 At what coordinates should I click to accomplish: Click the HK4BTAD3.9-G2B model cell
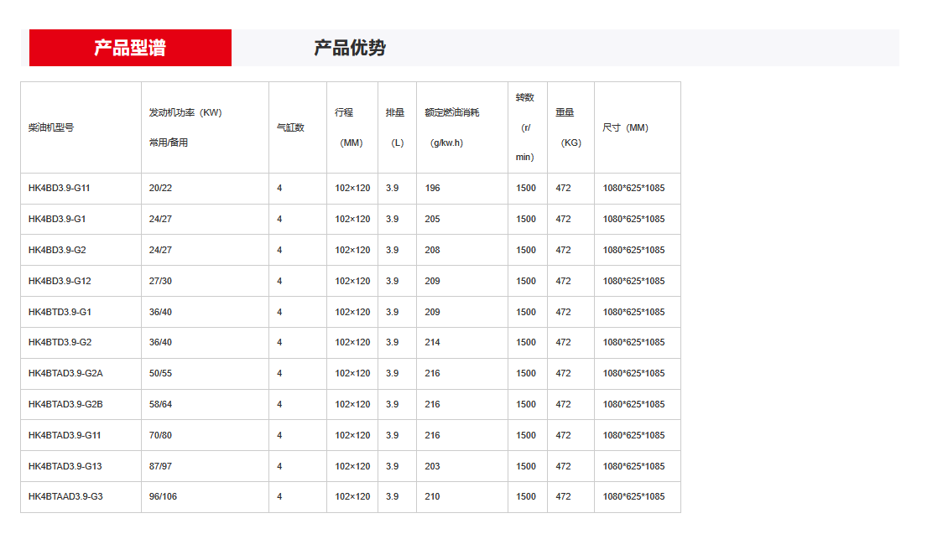click(x=81, y=404)
